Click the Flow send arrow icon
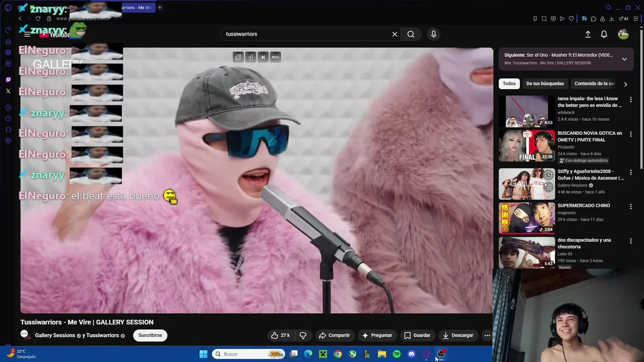 tap(562, 19)
